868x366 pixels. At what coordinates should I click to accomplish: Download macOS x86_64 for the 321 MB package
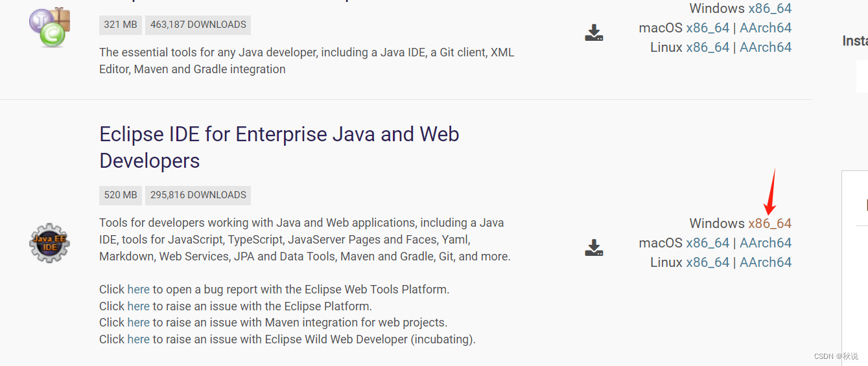[x=708, y=28]
